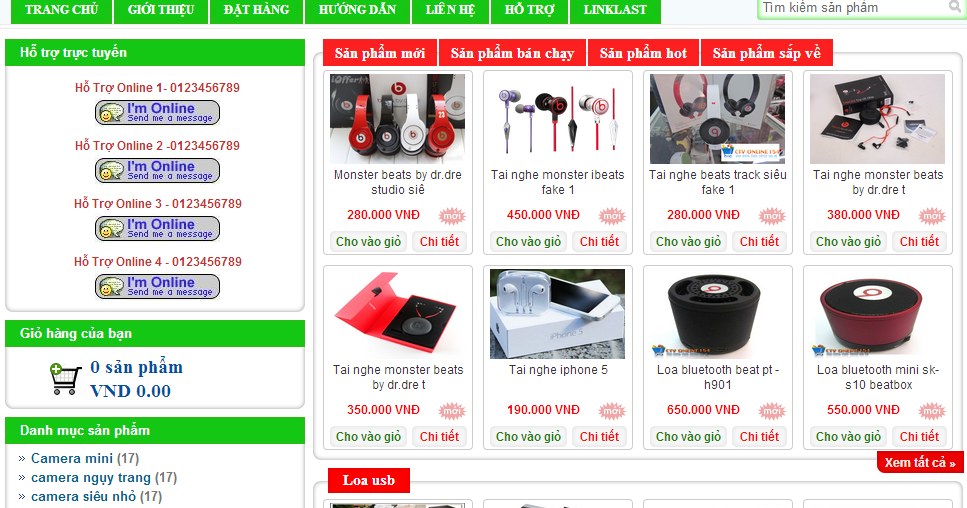Open the ĐẶT HÀNG menu item

pyautogui.click(x=257, y=10)
